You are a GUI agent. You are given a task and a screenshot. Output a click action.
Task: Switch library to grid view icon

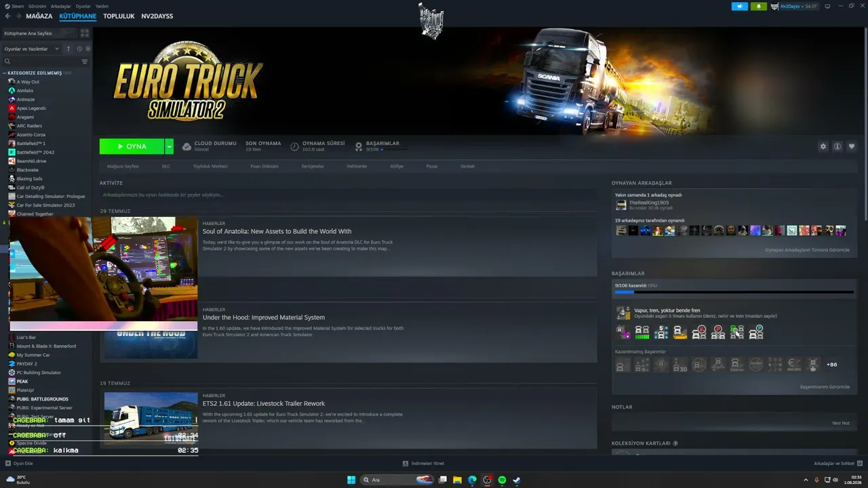(85, 33)
